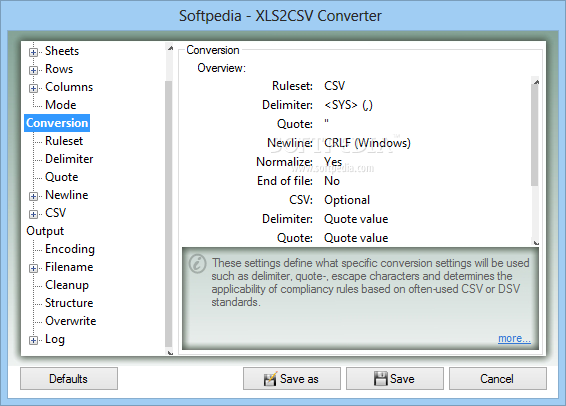Select the Output category
Screen dimensions: 566x406
(x=45, y=231)
